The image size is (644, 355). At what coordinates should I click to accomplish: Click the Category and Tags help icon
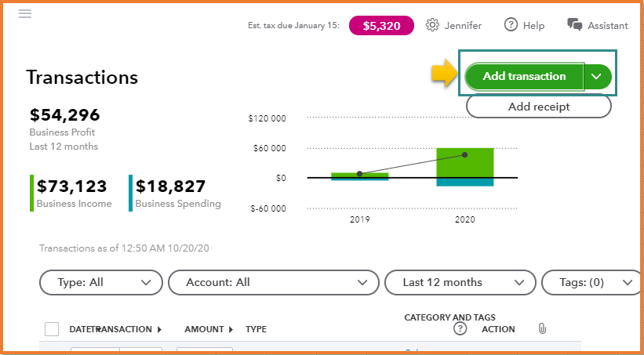(x=460, y=329)
